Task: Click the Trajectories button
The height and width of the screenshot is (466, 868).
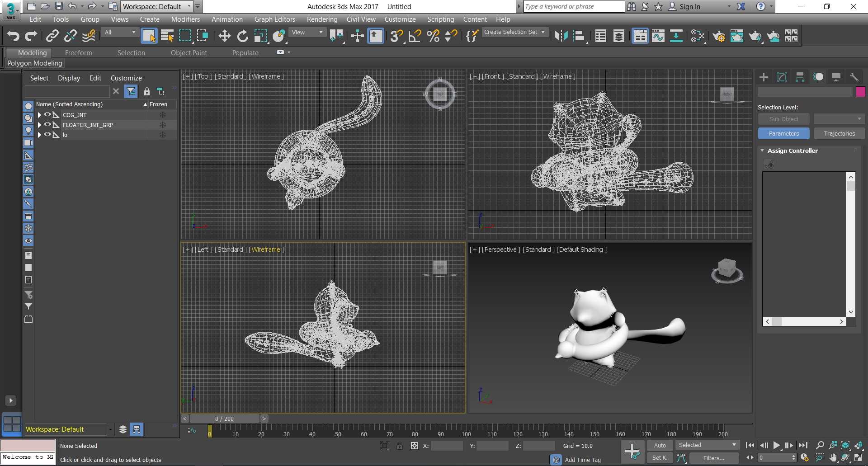Action: pyautogui.click(x=839, y=133)
